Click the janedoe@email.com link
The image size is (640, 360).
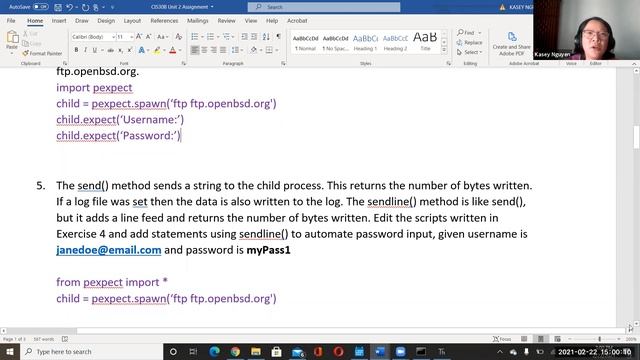(x=109, y=250)
